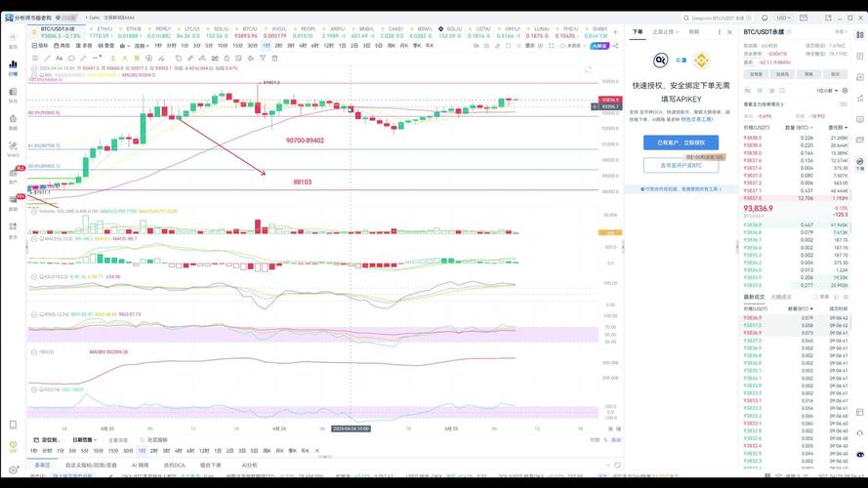Toggle Volume indicator visibility

34,212
